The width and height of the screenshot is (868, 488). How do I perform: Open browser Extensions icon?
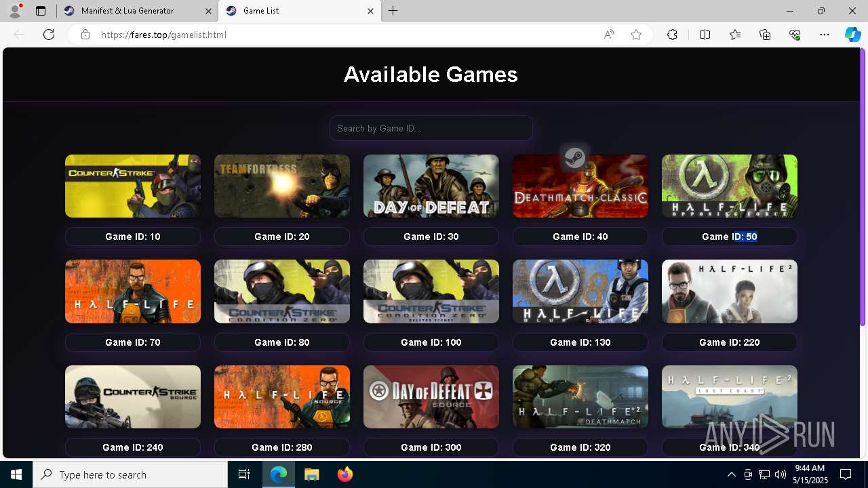click(x=672, y=35)
